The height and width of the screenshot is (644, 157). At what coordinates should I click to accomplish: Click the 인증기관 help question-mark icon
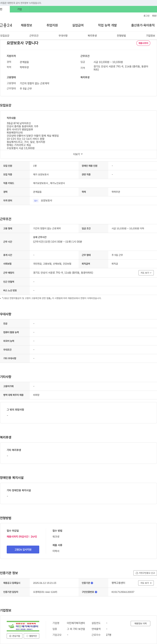tap(92, 583)
